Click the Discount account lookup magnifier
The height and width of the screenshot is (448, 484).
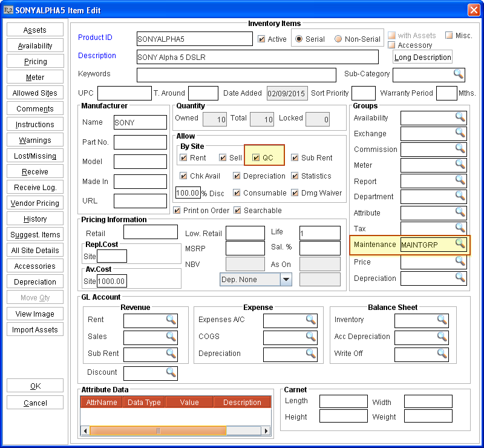click(x=171, y=372)
